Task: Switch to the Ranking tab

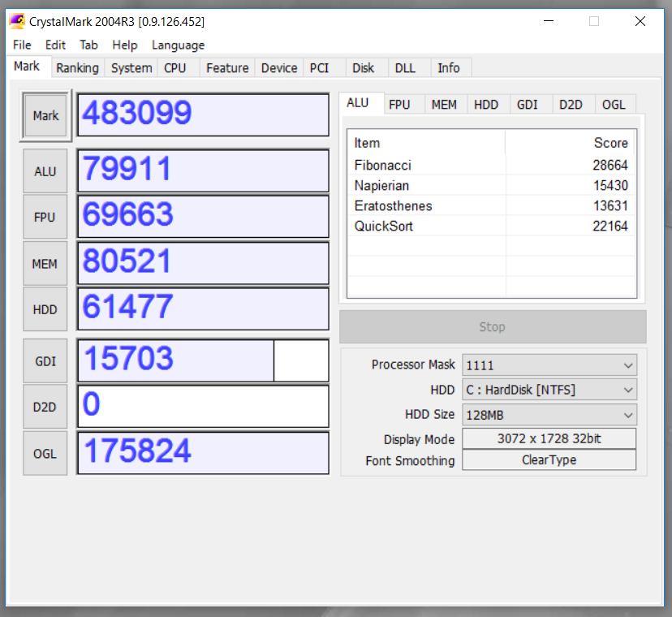Action: tap(78, 67)
